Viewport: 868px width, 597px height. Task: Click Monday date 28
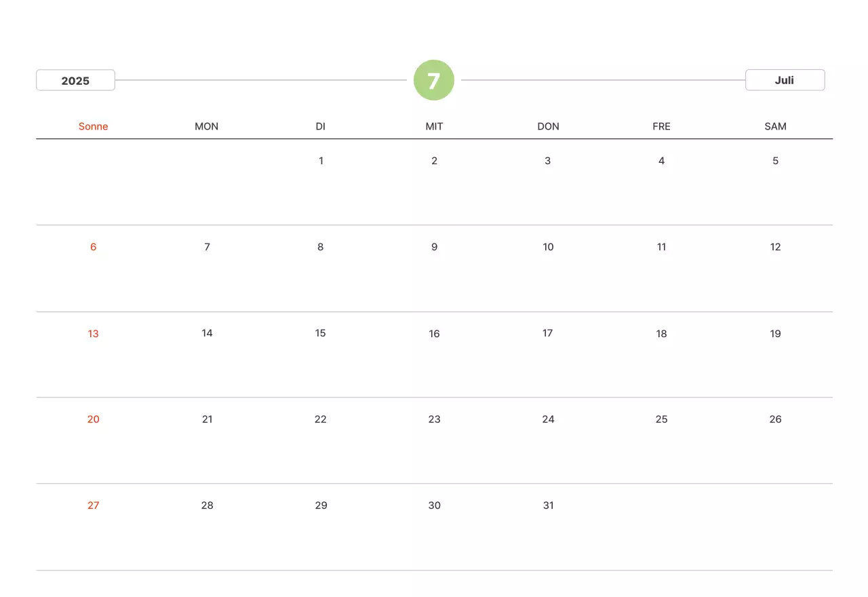207,505
